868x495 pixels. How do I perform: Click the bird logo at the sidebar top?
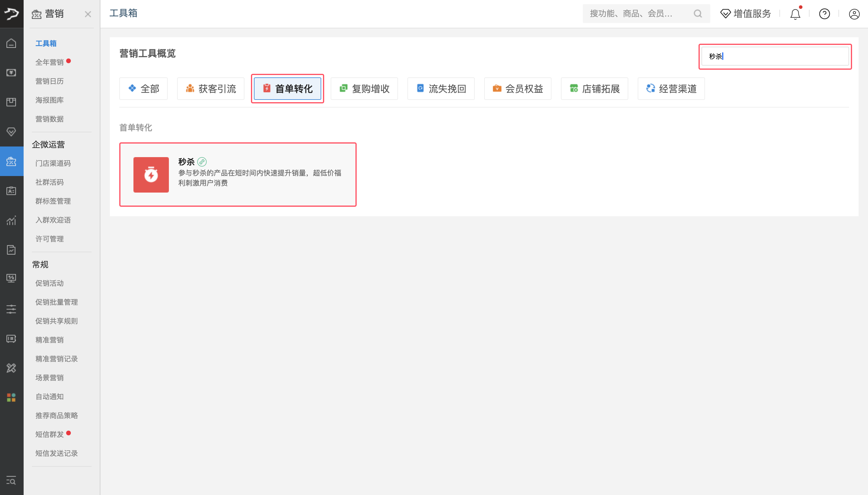[x=12, y=14]
